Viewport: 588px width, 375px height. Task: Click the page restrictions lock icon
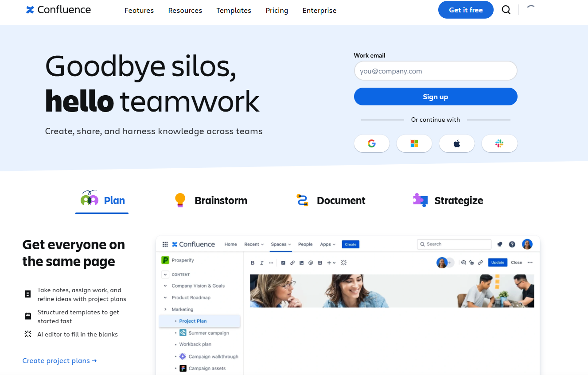coord(472,263)
